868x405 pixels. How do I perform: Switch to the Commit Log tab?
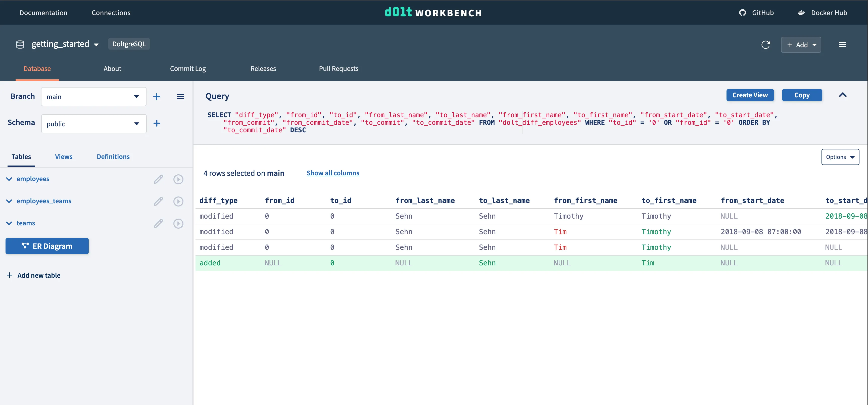click(188, 69)
